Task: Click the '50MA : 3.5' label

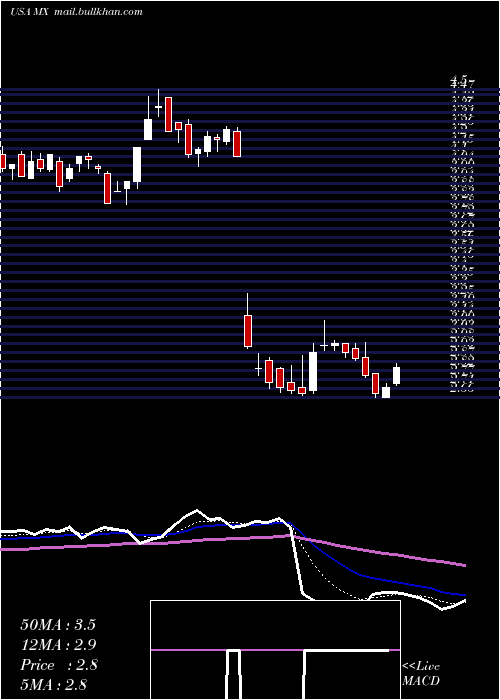Action: pyautogui.click(x=58, y=625)
